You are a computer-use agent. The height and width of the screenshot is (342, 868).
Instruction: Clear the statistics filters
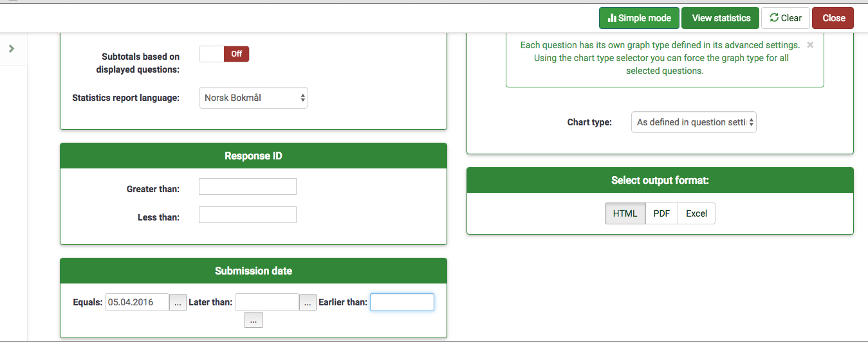click(785, 18)
